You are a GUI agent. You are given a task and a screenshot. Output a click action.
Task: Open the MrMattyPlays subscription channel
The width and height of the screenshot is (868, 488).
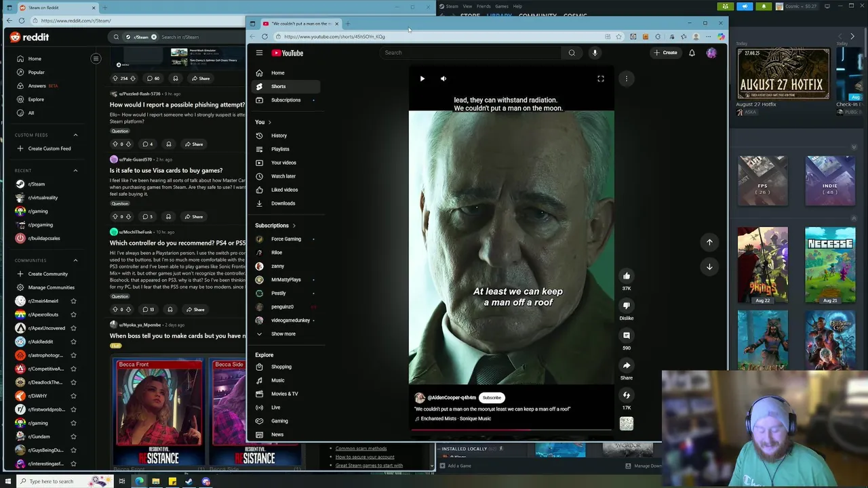[285, 279]
